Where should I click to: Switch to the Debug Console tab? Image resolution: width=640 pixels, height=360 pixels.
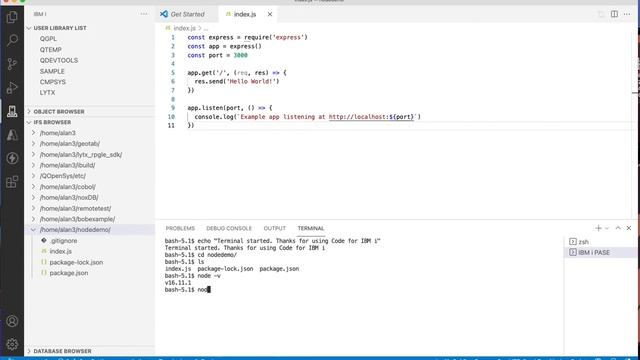click(229, 228)
